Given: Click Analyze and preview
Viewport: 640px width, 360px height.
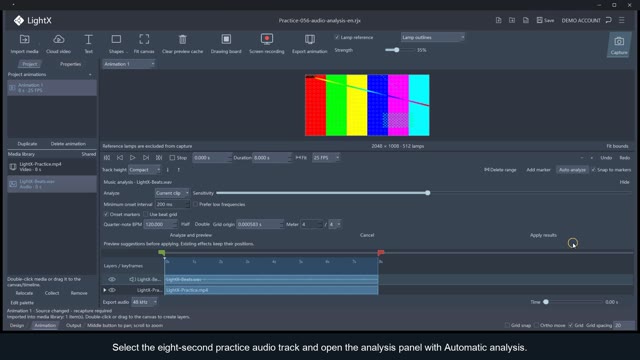Looking at the screenshot, I should pyautogui.click(x=191, y=235).
